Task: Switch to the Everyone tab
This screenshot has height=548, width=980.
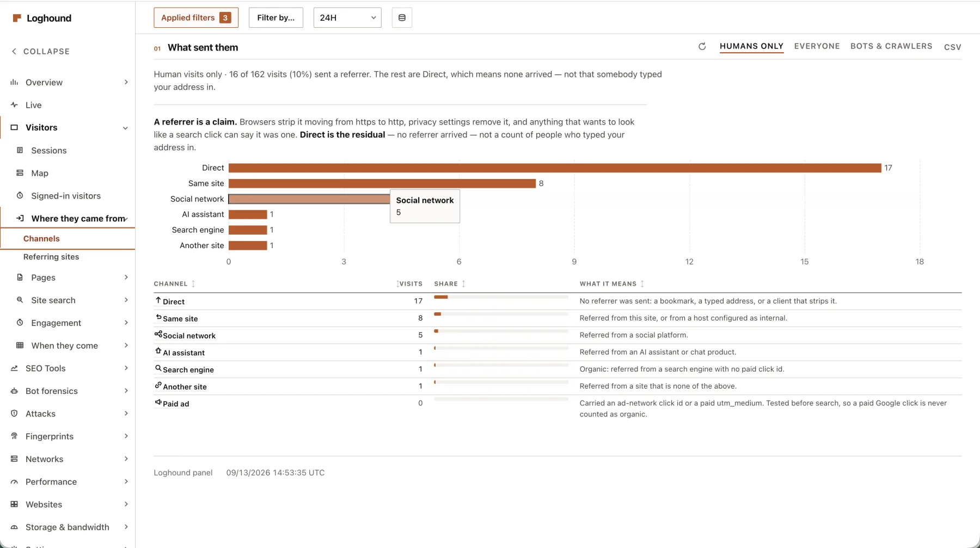Action: click(x=817, y=46)
